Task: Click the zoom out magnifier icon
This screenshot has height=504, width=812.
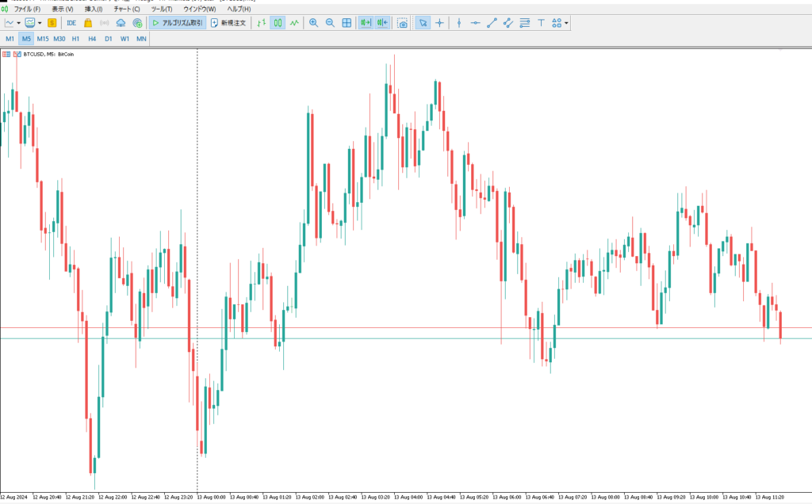Action: pyautogui.click(x=330, y=23)
